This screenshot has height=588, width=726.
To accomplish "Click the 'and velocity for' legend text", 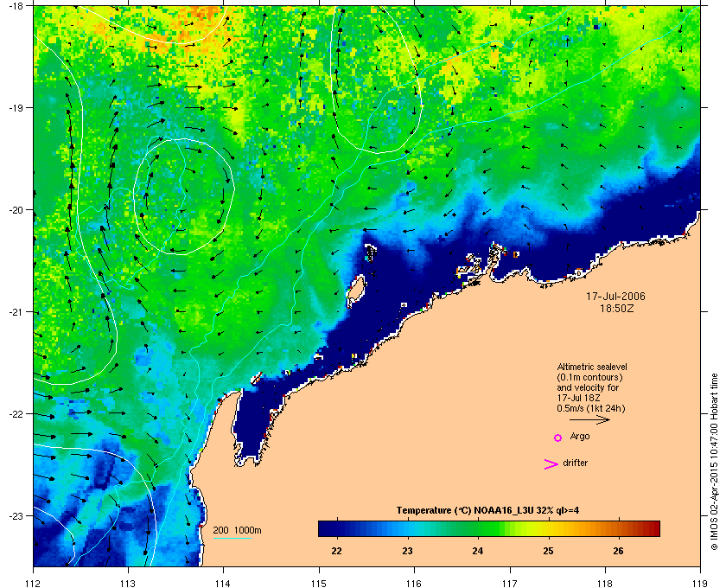I will tap(588, 387).
